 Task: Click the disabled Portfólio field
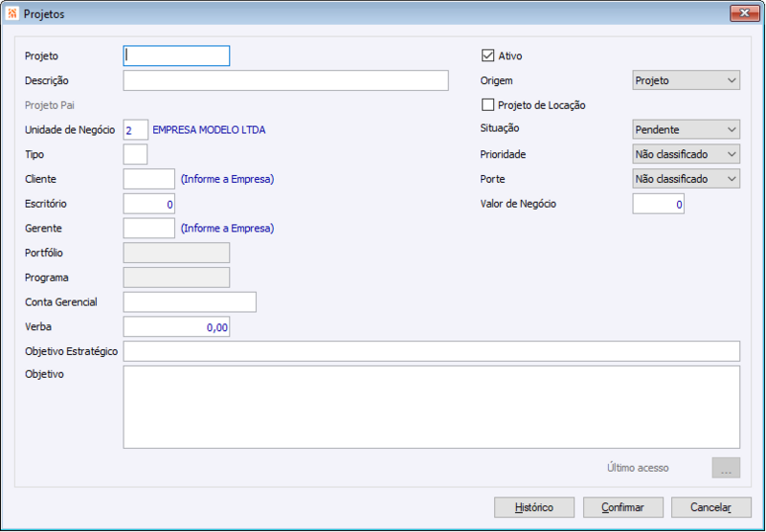pos(176,253)
